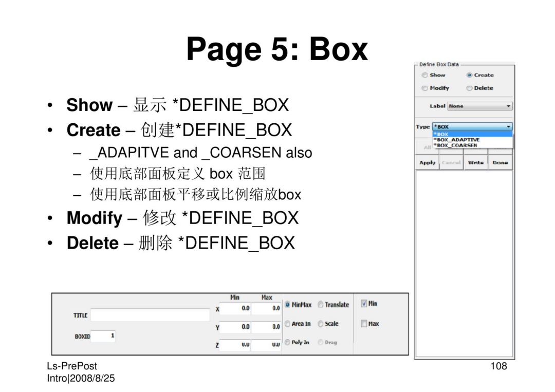Screen dimensions: 555x392
Task: Click the BOXID input field
Action: pyautogui.click(x=103, y=336)
